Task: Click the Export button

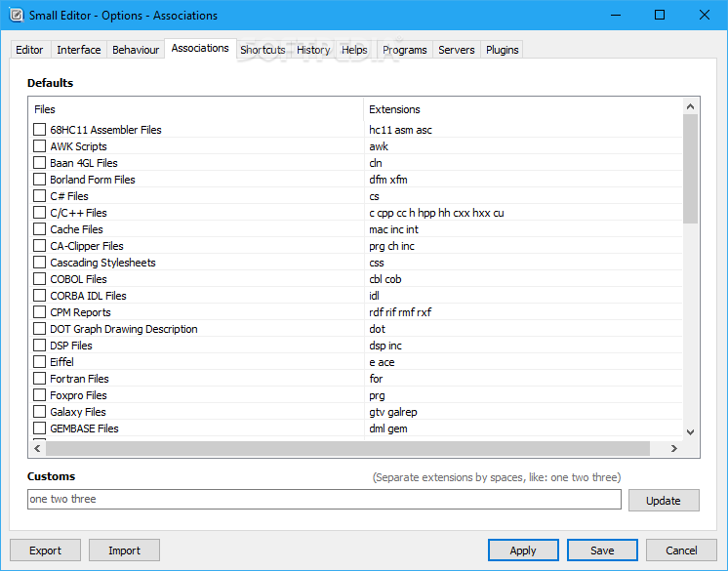Action: point(45,551)
